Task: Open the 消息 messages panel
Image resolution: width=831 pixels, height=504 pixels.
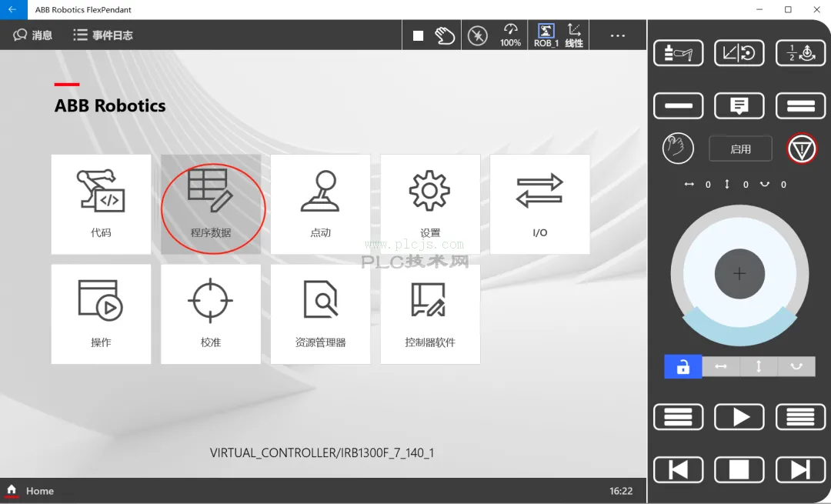Action: [33, 35]
